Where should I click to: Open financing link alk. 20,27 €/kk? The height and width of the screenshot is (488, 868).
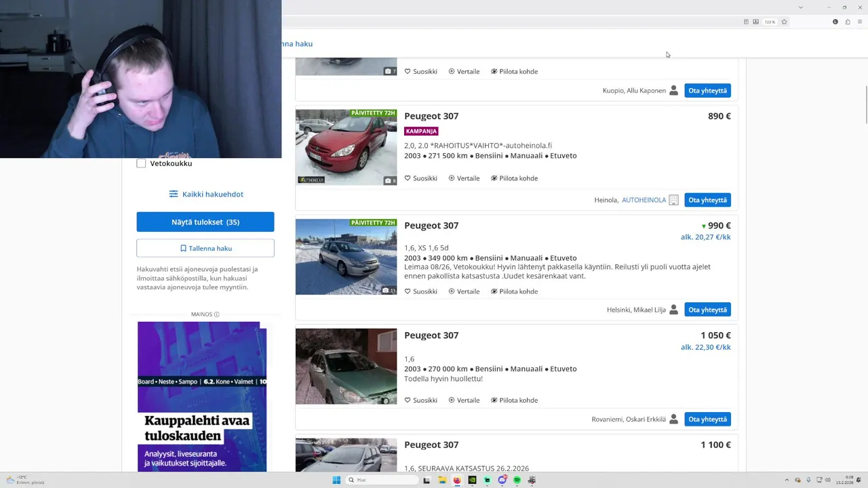(706, 237)
